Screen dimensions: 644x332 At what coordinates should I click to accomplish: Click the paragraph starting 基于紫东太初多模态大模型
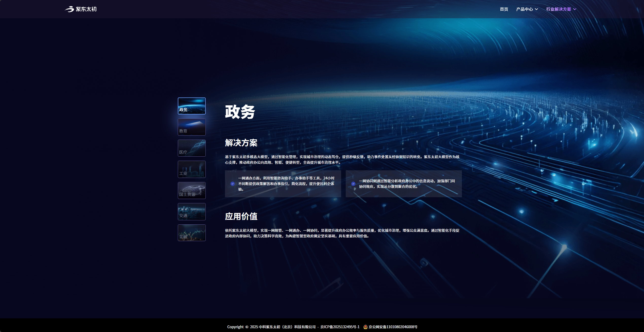click(342, 160)
